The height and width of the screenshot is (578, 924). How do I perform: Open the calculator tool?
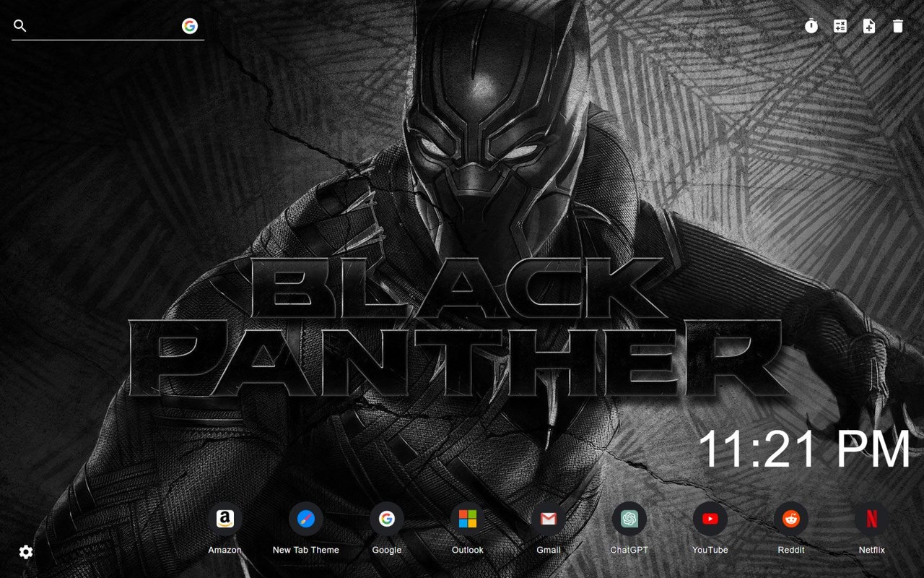tap(840, 26)
